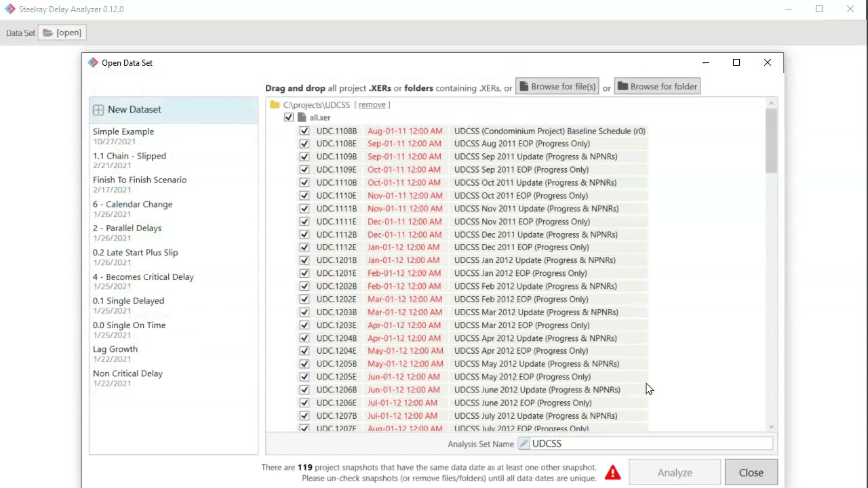Click the Close button

coord(751,472)
